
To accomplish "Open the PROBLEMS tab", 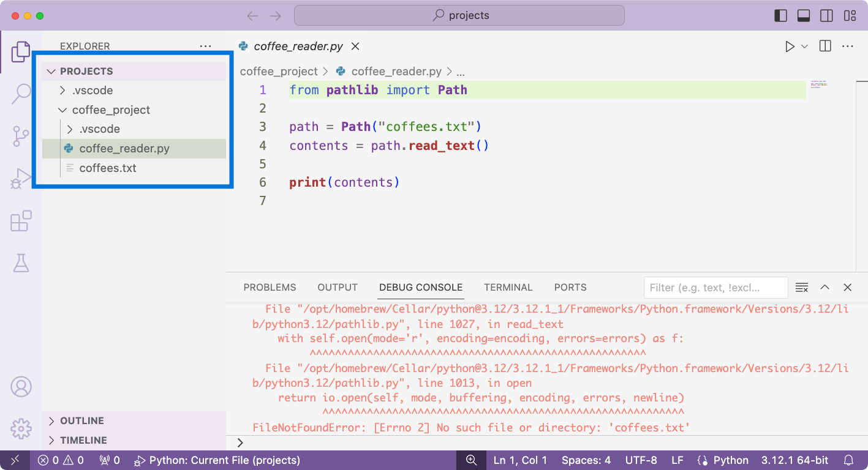I will point(270,287).
